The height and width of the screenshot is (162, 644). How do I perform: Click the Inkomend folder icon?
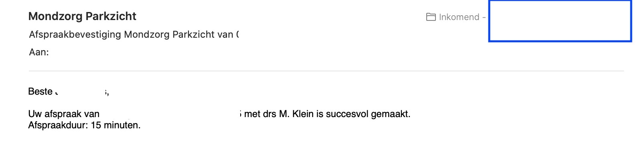pos(431,17)
